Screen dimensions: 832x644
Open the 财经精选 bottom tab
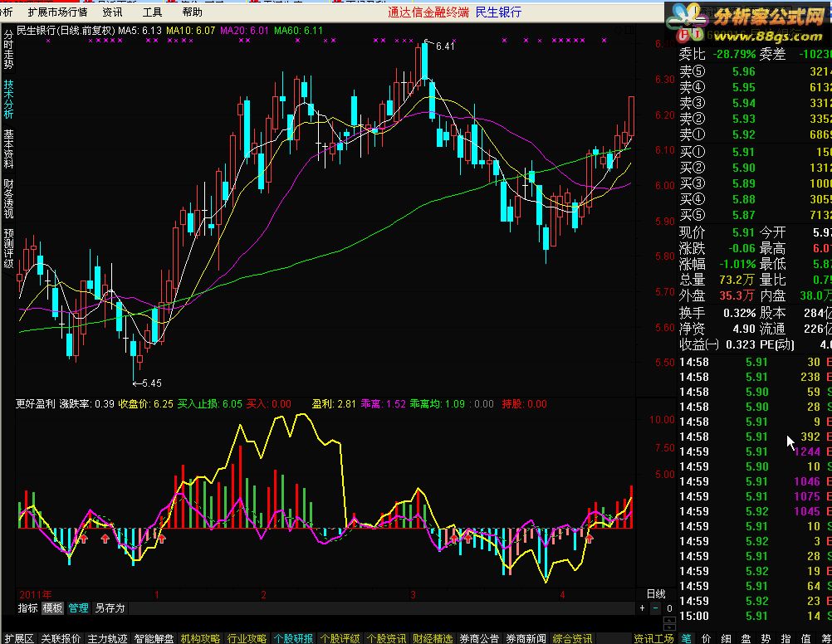pyautogui.click(x=433, y=639)
